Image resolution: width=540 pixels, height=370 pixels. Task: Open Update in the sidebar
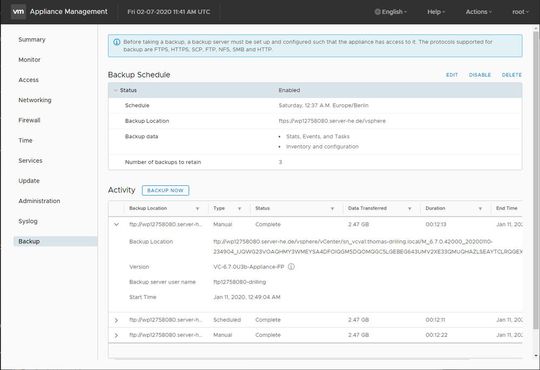coord(29,181)
